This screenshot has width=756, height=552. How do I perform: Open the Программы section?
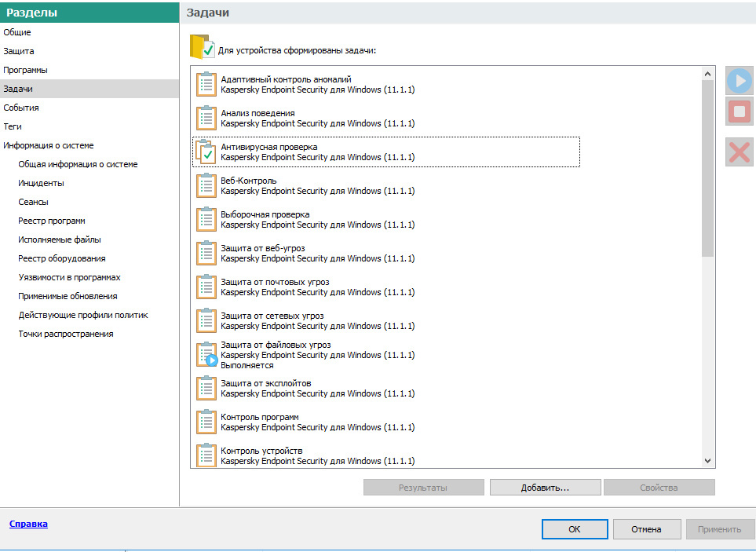click(26, 70)
